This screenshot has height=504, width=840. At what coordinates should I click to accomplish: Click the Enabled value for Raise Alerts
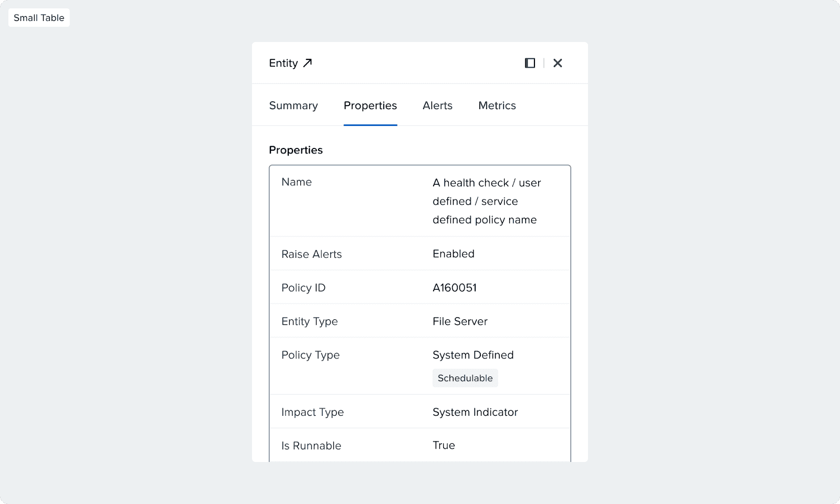tap(453, 254)
